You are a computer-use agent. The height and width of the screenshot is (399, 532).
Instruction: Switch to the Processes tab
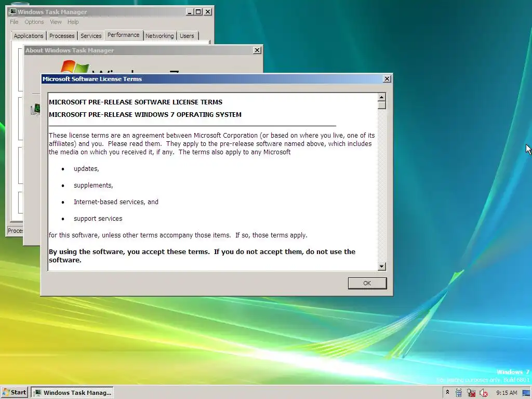[62, 36]
